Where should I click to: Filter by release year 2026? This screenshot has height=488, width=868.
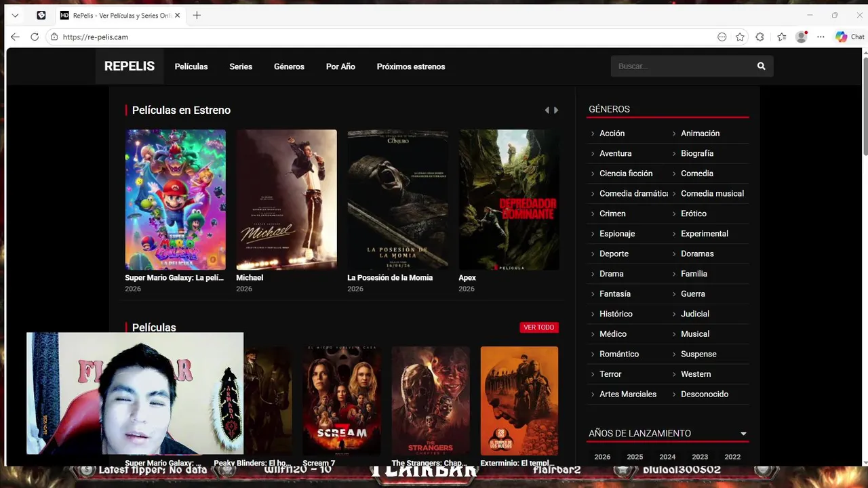[x=602, y=457]
